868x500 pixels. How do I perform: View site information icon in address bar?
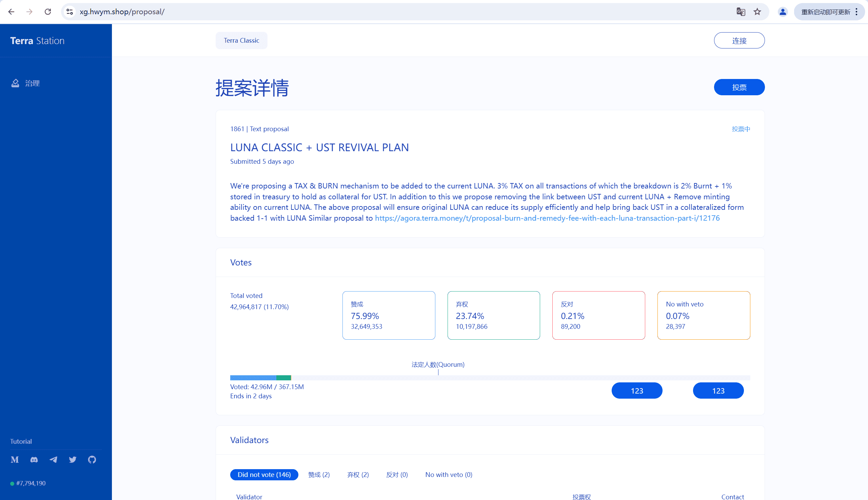70,12
